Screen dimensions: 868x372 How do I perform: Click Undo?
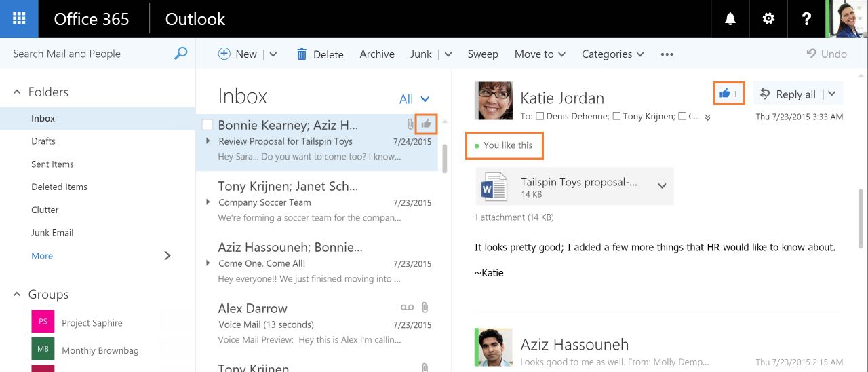pos(827,54)
